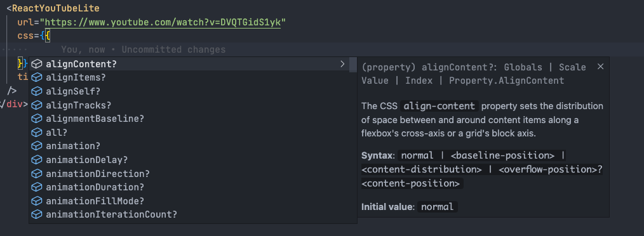This screenshot has width=644, height=236.
Task: Select animationIterationCount? in the list
Action: click(x=189, y=214)
